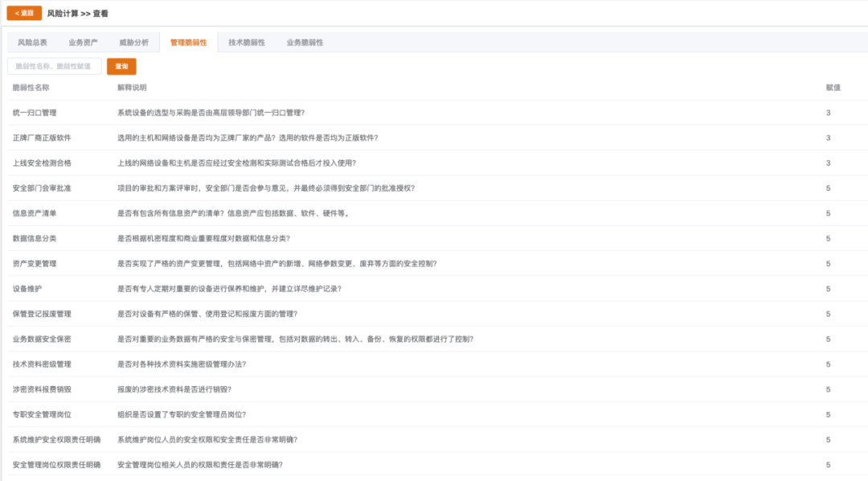Click the 赋值 value 5 for 设备维护
The height and width of the screenshot is (481, 868).
pyautogui.click(x=828, y=289)
